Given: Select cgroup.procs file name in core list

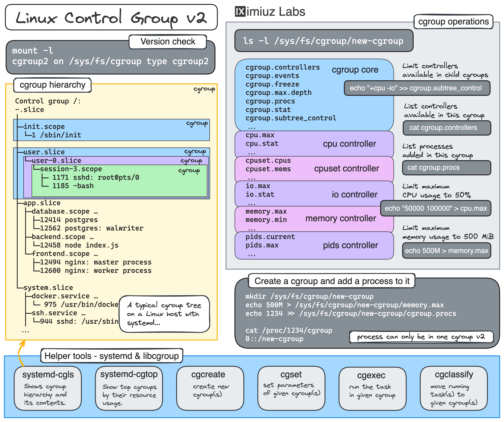Looking at the screenshot, I should tap(270, 101).
